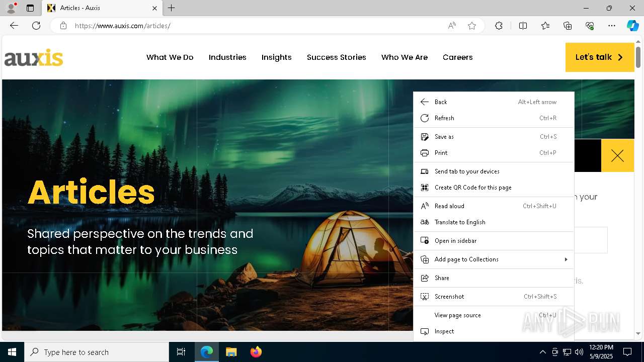Expand Add page to Collections submenu
Screen dimensions: 644x362
pos(494,259)
